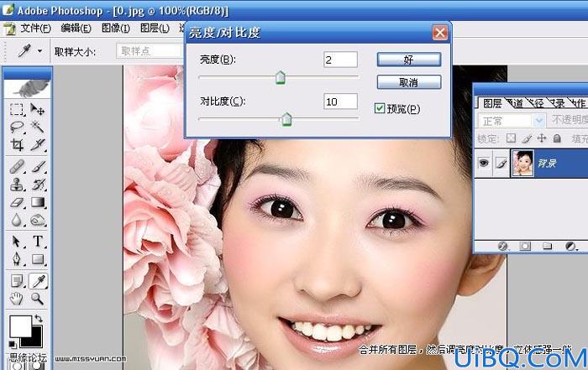The image size is (588, 370).
Task: Click the 对比度 contrast slider handle
Action: click(286, 119)
